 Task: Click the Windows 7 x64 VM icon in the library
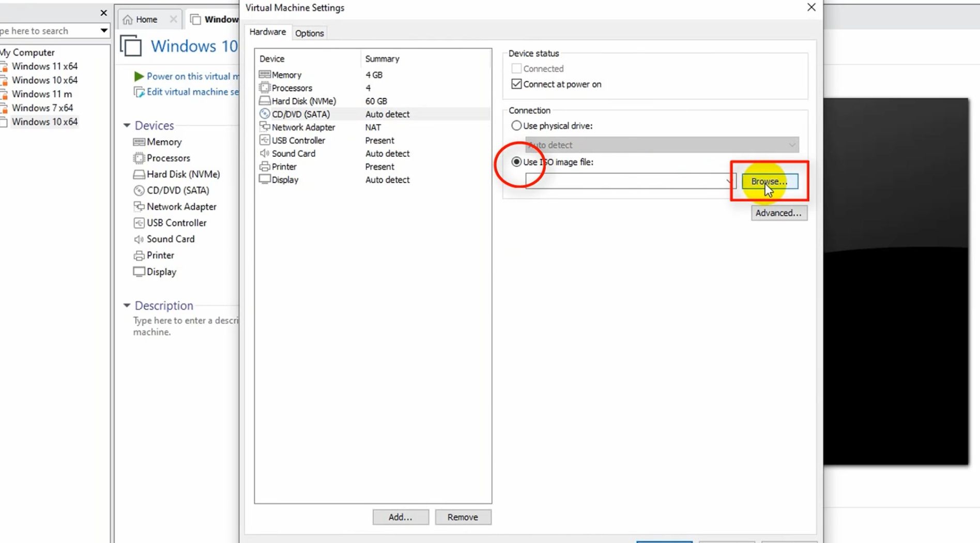pyautogui.click(x=4, y=108)
